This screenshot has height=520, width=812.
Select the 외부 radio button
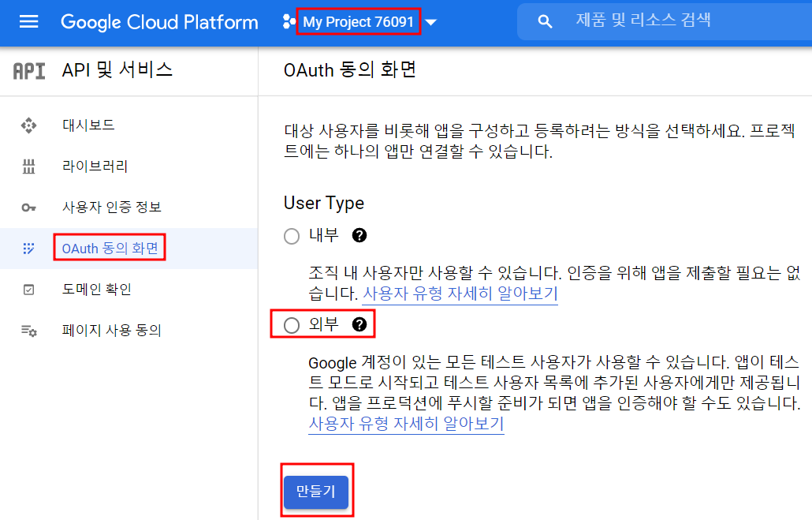(292, 325)
